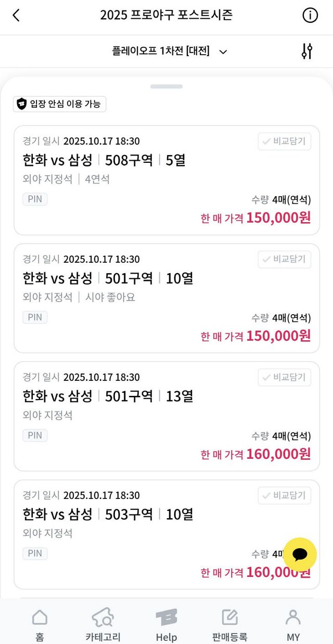The height and width of the screenshot is (644, 333).
Task: Select the 입장 안심 이용 가능 badge
Action: pos(60,104)
